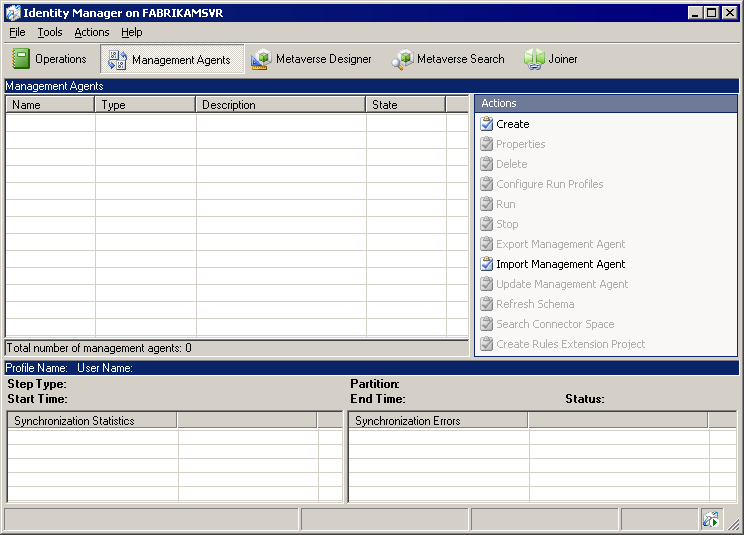
Task: Click the Stop action icon
Action: pos(486,224)
